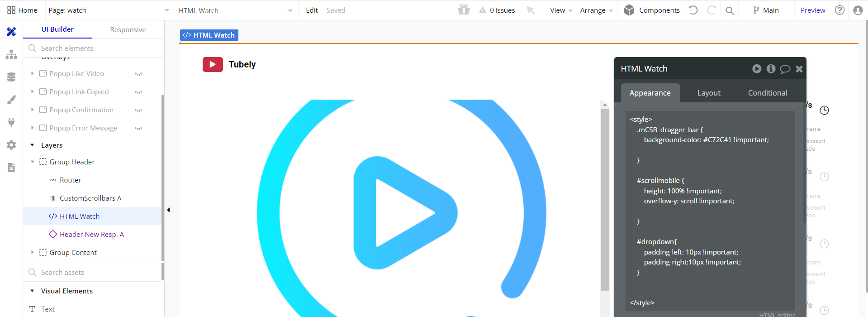The width and height of the screenshot is (868, 317).
Task: Close the HTML Watch property panel
Action: click(799, 69)
